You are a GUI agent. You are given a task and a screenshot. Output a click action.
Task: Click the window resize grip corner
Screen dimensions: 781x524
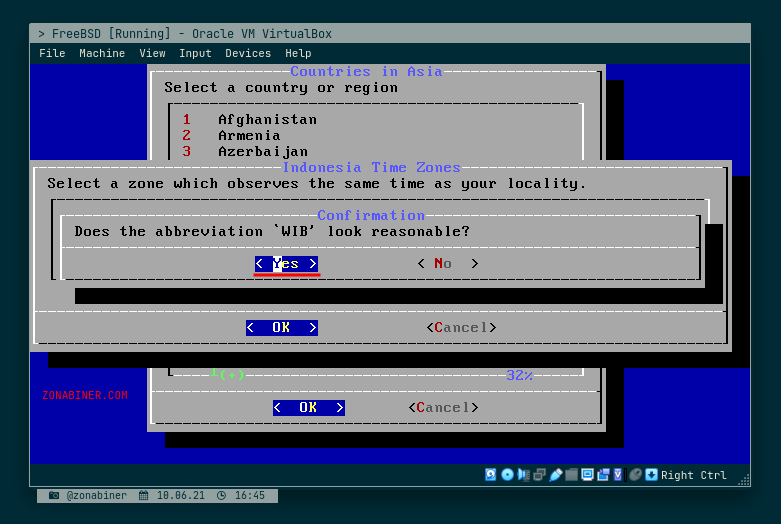[x=744, y=480]
